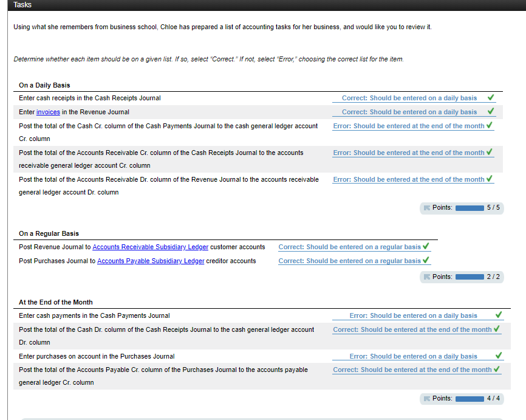
Task: Click the '4 / 4' score text
Action: click(493, 398)
